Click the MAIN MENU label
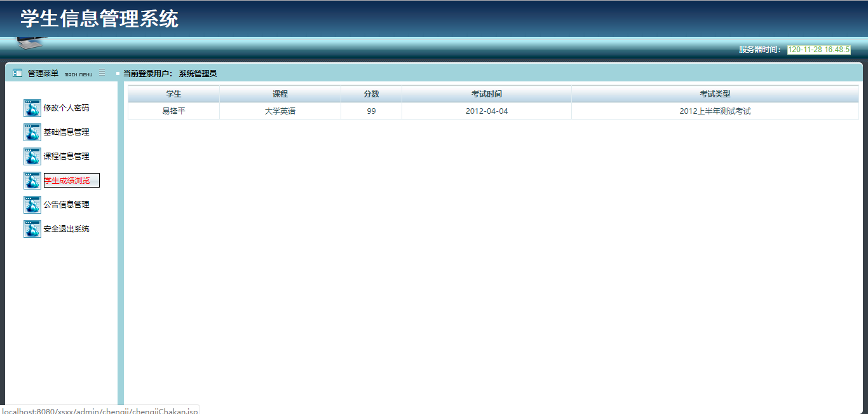The image size is (868, 414). point(78,74)
